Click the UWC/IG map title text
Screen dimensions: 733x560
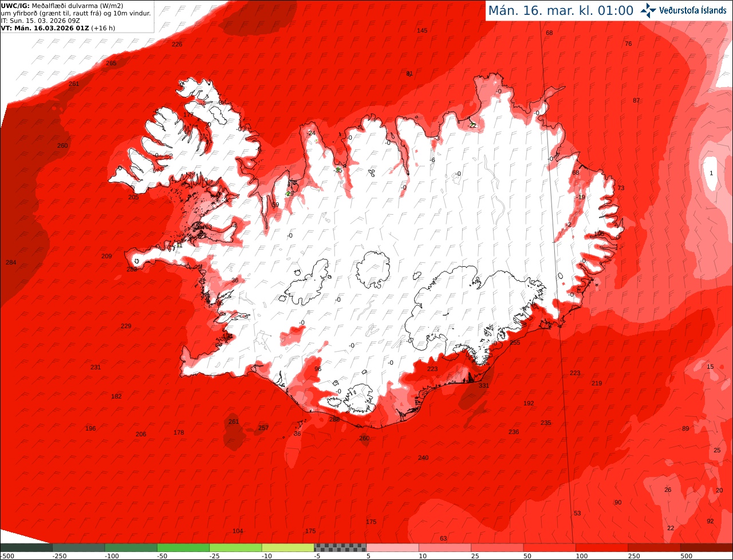[x=61, y=6]
